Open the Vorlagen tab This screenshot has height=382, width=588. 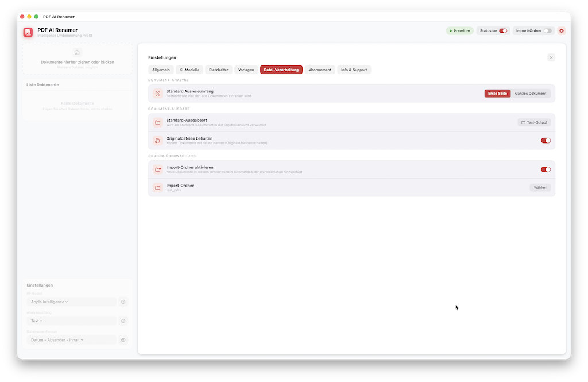point(246,70)
